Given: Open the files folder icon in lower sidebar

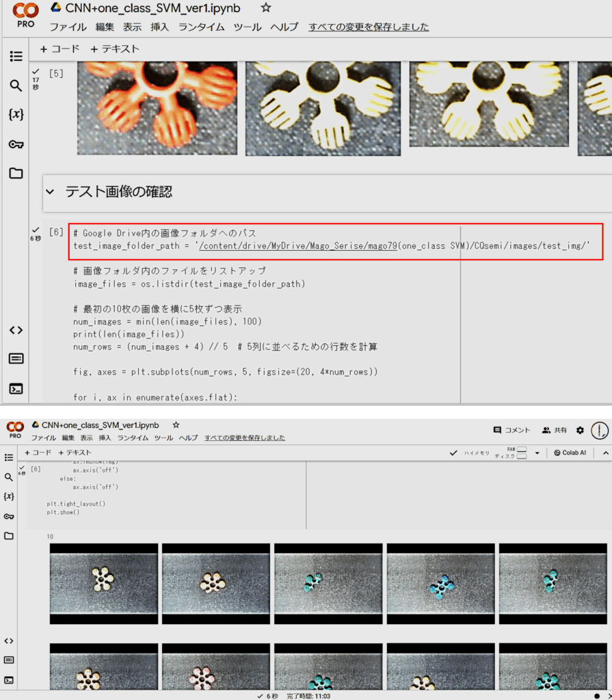Looking at the screenshot, I should coord(9,536).
